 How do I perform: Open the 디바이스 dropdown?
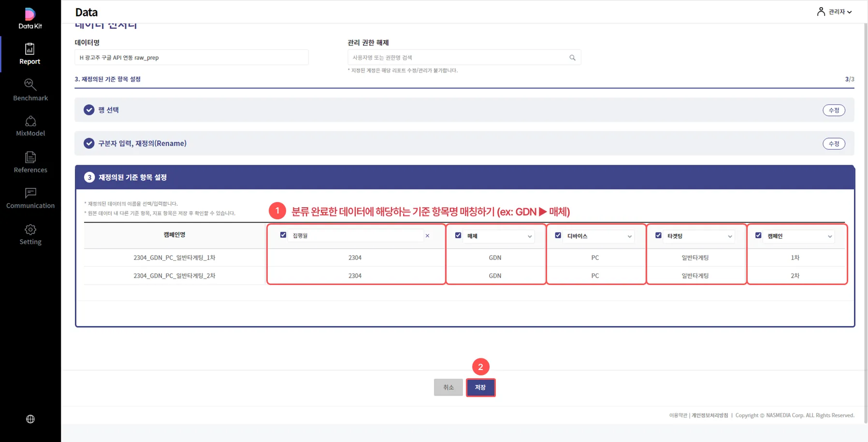click(599, 236)
